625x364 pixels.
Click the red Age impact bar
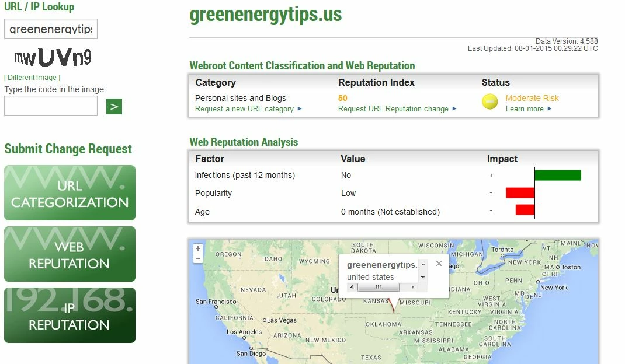click(525, 210)
